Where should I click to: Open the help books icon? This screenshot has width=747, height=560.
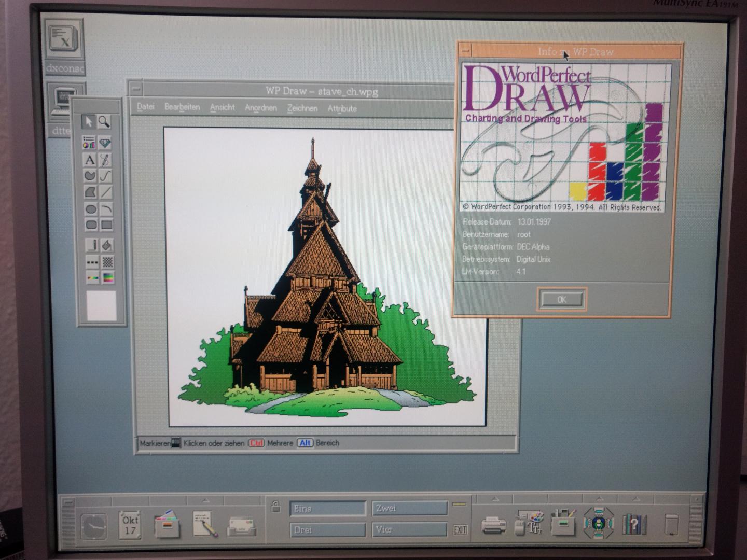[634, 524]
